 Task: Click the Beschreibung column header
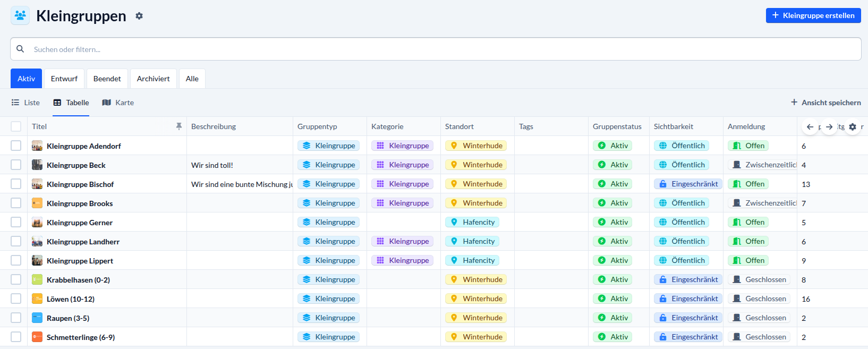pos(214,126)
